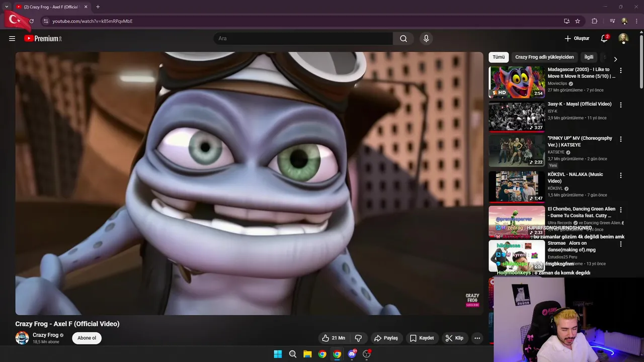Save video with Kaydet button

pos(422,338)
